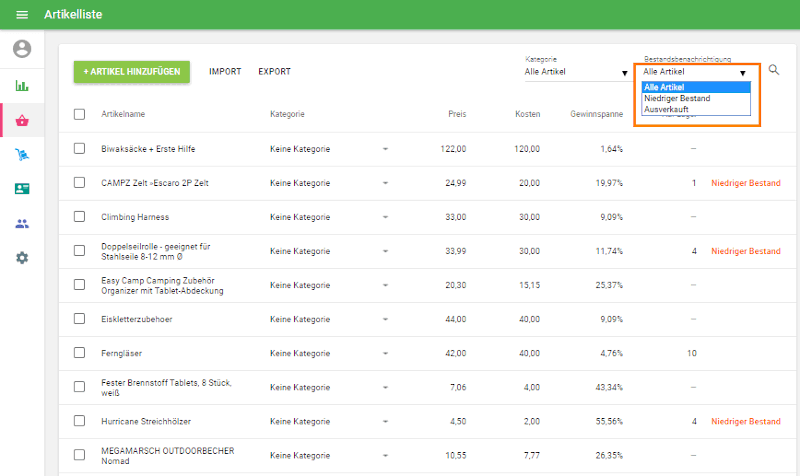
Task: Select the shopping basket items icon
Action: click(22, 120)
